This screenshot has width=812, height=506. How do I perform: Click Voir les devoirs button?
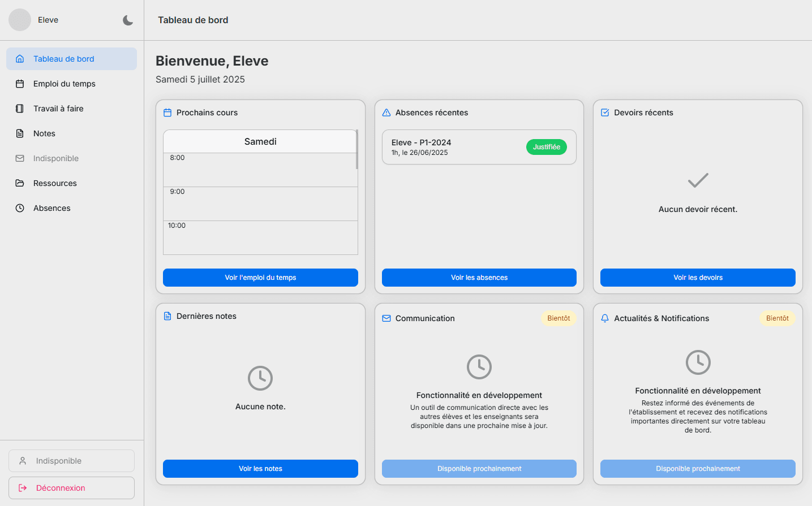tap(697, 278)
